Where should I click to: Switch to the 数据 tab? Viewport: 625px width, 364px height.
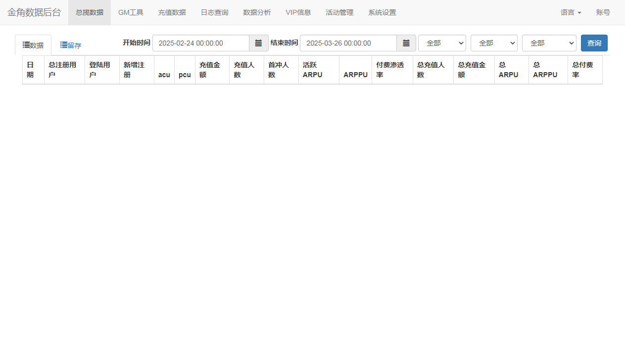(33, 45)
